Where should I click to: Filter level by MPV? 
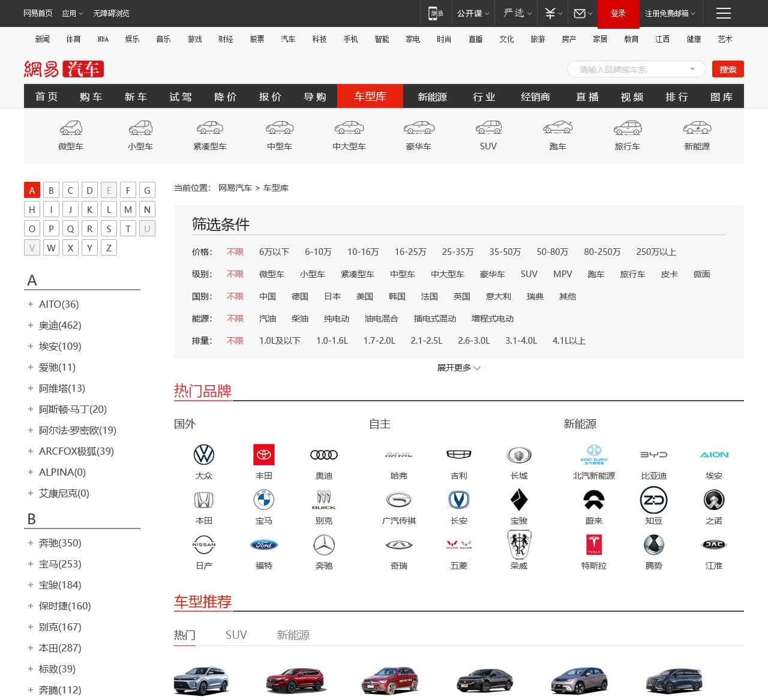[563, 274]
